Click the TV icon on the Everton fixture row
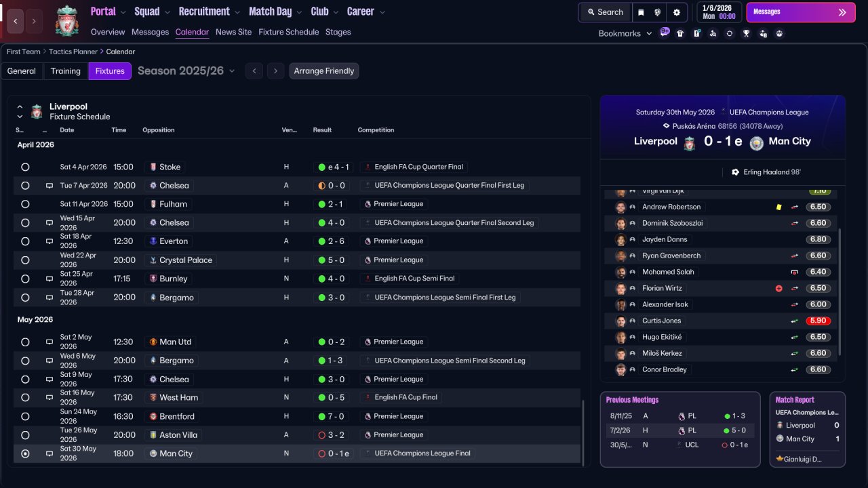Screen dimensions: 868x488 click(49, 241)
